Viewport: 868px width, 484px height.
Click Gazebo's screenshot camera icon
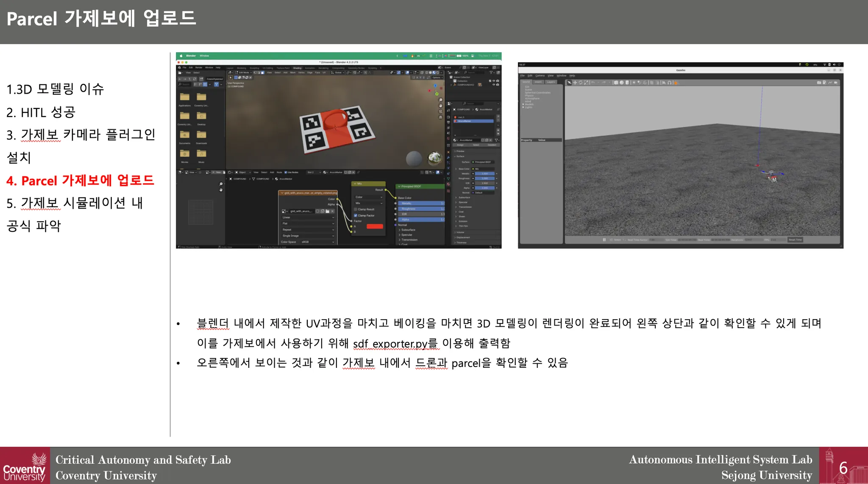pos(819,83)
